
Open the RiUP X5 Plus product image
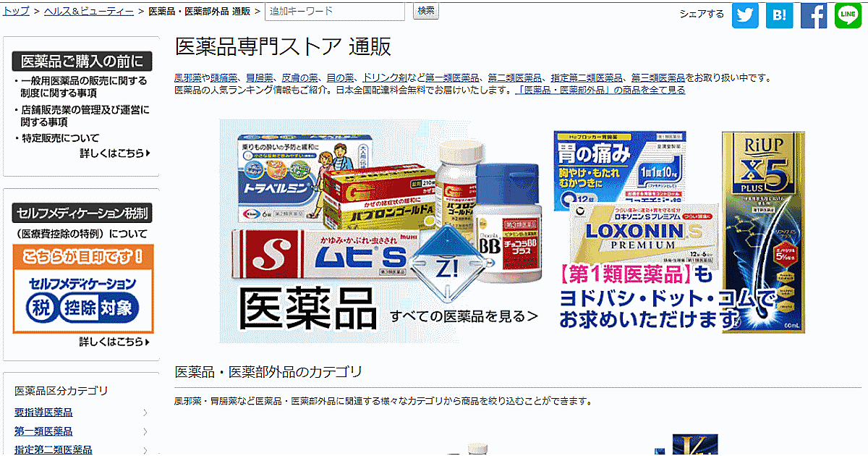click(x=752, y=232)
